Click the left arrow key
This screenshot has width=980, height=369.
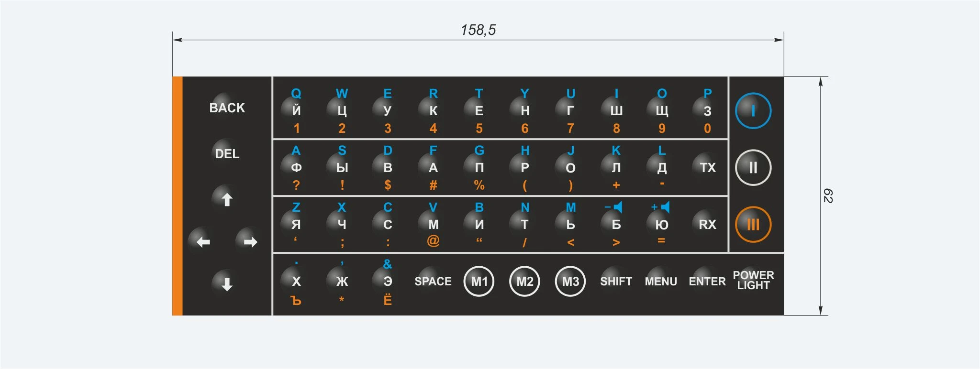[x=203, y=242]
